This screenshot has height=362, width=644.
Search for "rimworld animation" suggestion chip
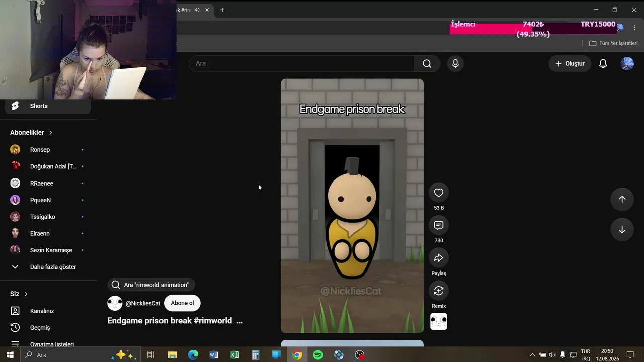click(151, 285)
